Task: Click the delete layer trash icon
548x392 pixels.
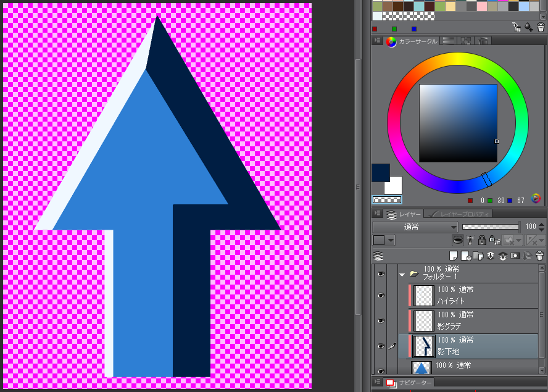Action: (539, 256)
